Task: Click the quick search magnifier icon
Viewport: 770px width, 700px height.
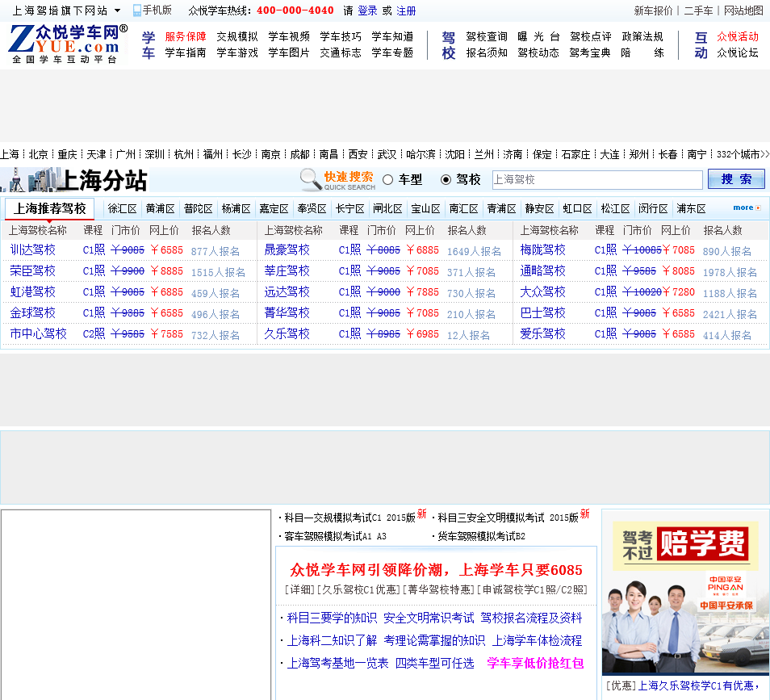Action: point(311,179)
